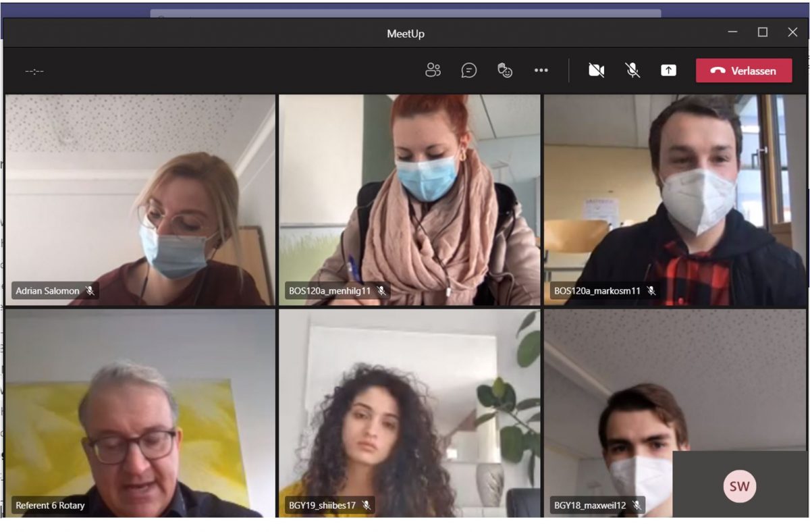Unmute the microphone in the toolbar
This screenshot has height=532, width=810.
[x=632, y=70]
